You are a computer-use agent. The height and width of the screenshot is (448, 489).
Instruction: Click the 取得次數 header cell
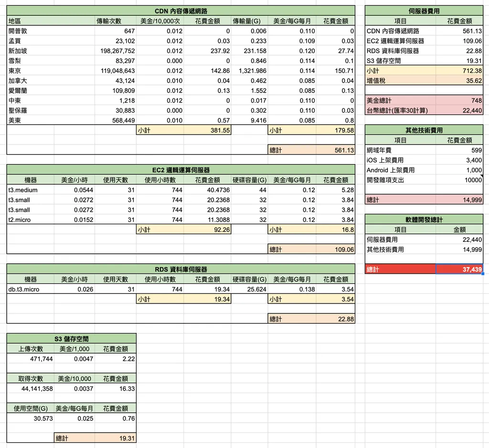pyautogui.click(x=30, y=378)
